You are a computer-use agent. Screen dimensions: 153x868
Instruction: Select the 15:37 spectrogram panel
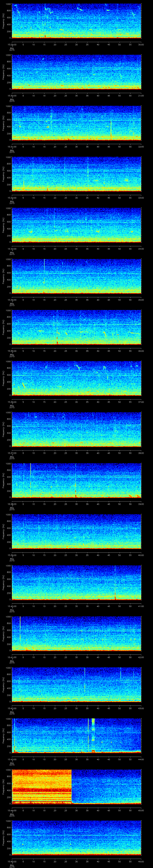pos(77,429)
